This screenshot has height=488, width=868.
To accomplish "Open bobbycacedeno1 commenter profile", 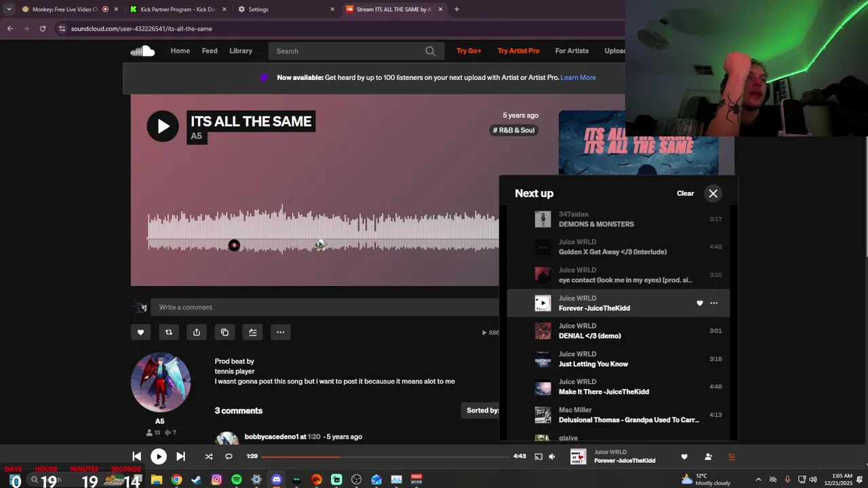I will tap(271, 436).
